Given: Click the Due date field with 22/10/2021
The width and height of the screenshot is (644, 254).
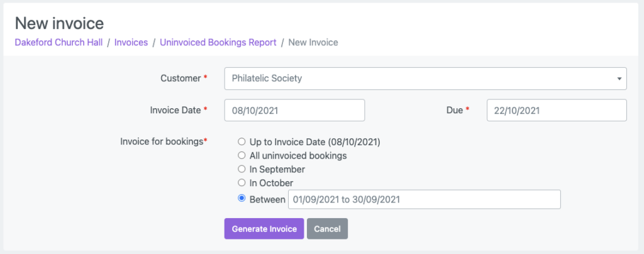Looking at the screenshot, I should [x=557, y=110].
